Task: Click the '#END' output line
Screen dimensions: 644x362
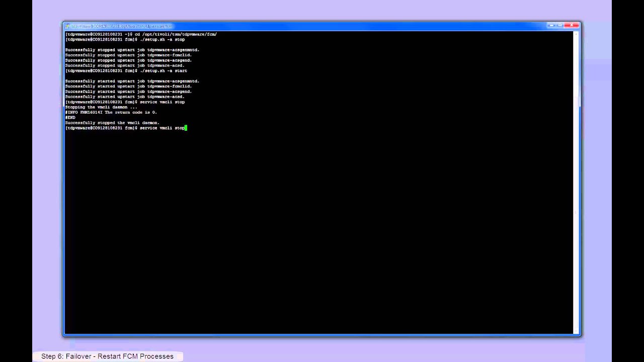Action: tap(70, 118)
